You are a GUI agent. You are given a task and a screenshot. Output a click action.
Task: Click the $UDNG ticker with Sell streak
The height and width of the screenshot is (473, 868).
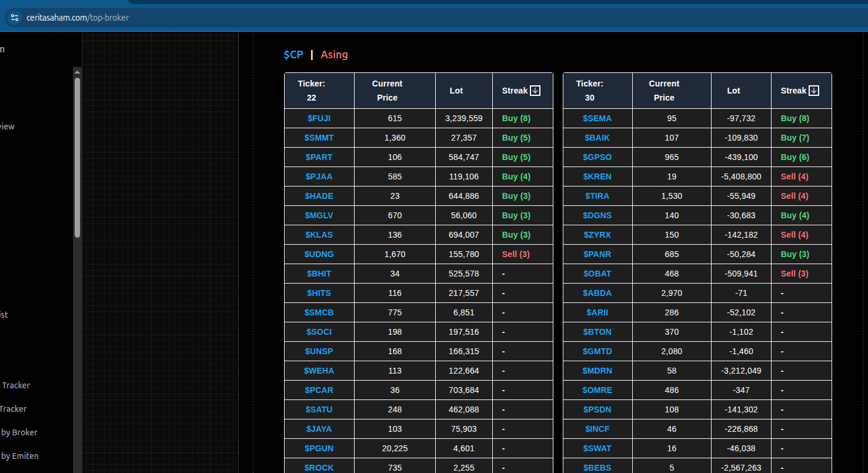click(319, 254)
